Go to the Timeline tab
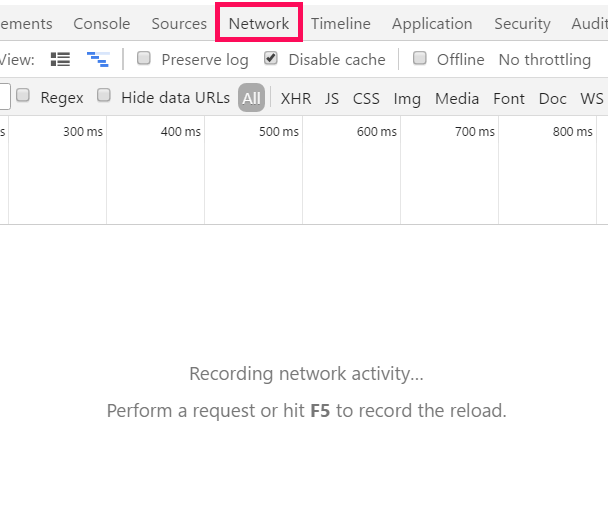Image resolution: width=608 pixels, height=525 pixels. tap(340, 24)
